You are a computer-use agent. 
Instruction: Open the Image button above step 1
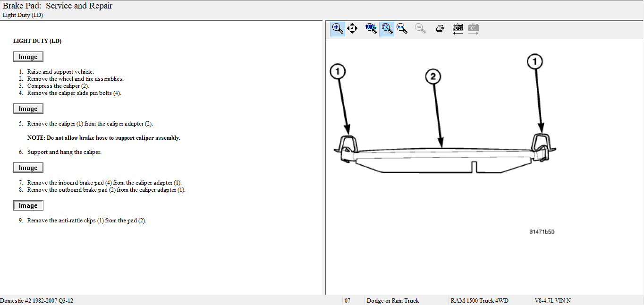[28, 57]
